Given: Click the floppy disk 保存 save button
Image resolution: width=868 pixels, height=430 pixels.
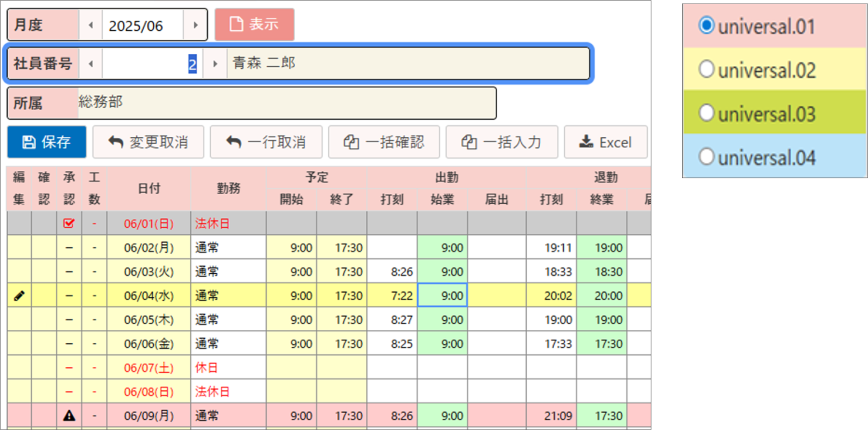Looking at the screenshot, I should coord(47,142).
